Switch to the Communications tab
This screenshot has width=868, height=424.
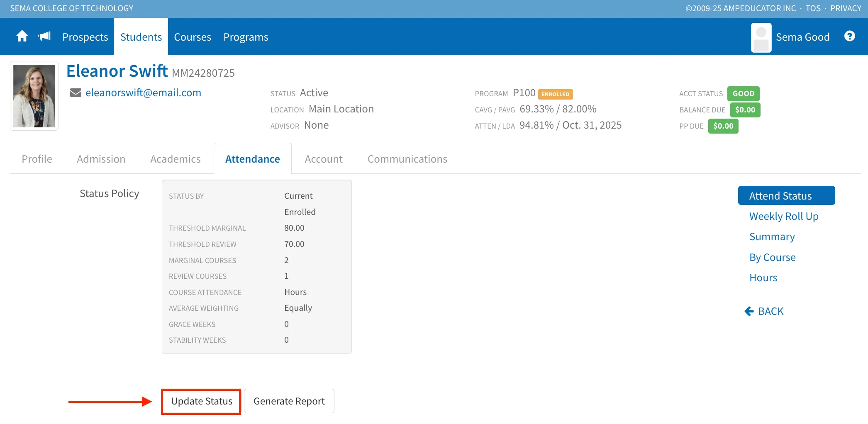pos(407,159)
